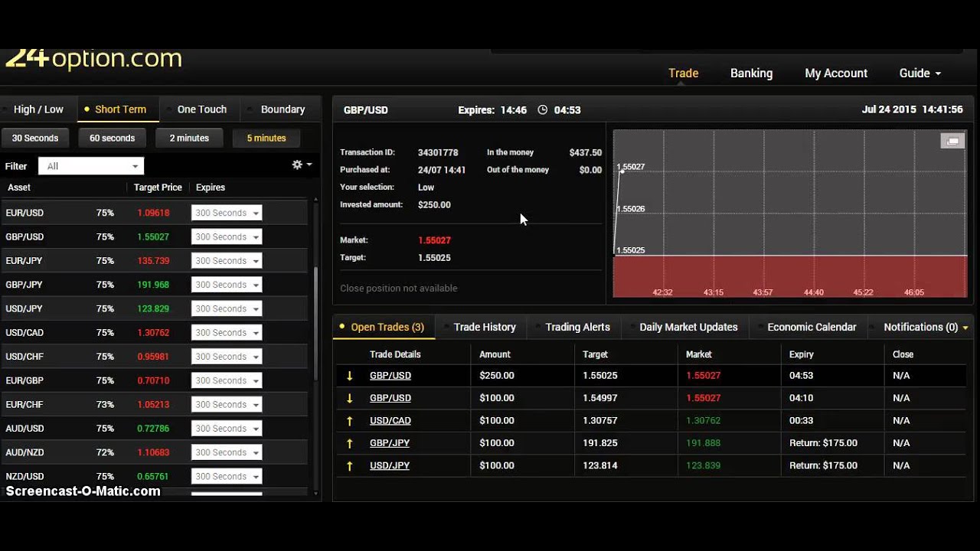
Task: Open USD/JPY expiry 300 Seconds dropdown
Action: pos(227,308)
